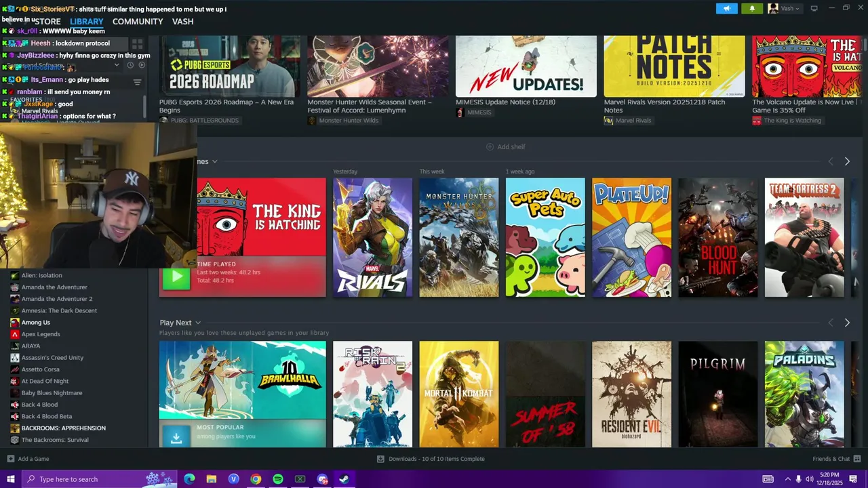
Task: Expand the Play Next shelf dropdown
Action: [198, 323]
